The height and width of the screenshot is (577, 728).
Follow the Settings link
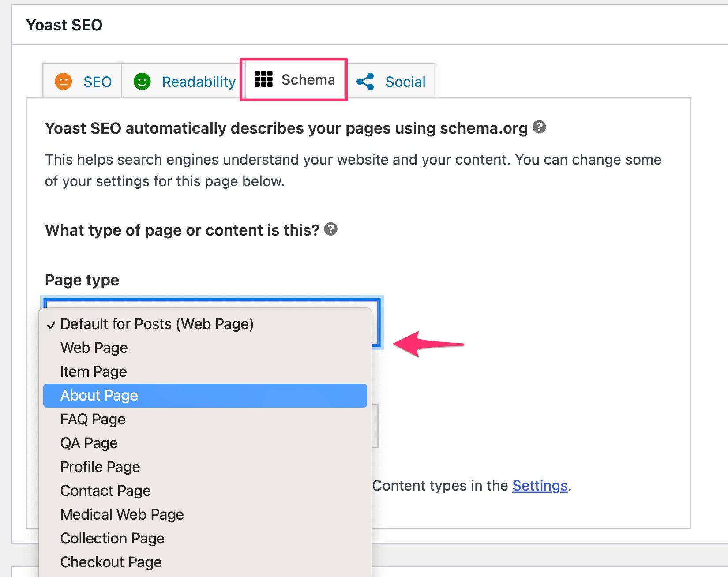[x=540, y=486]
